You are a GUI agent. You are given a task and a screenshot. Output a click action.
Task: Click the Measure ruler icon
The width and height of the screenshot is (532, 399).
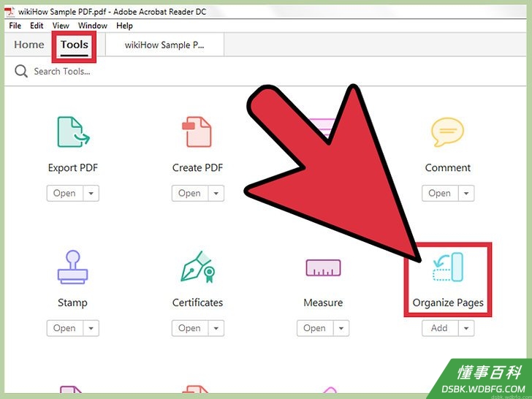click(323, 267)
